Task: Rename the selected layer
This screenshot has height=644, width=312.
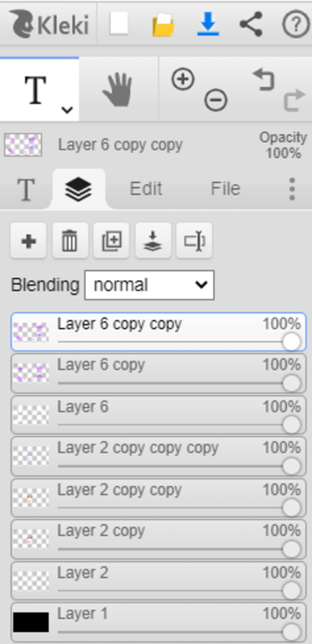Action: pyautogui.click(x=194, y=241)
